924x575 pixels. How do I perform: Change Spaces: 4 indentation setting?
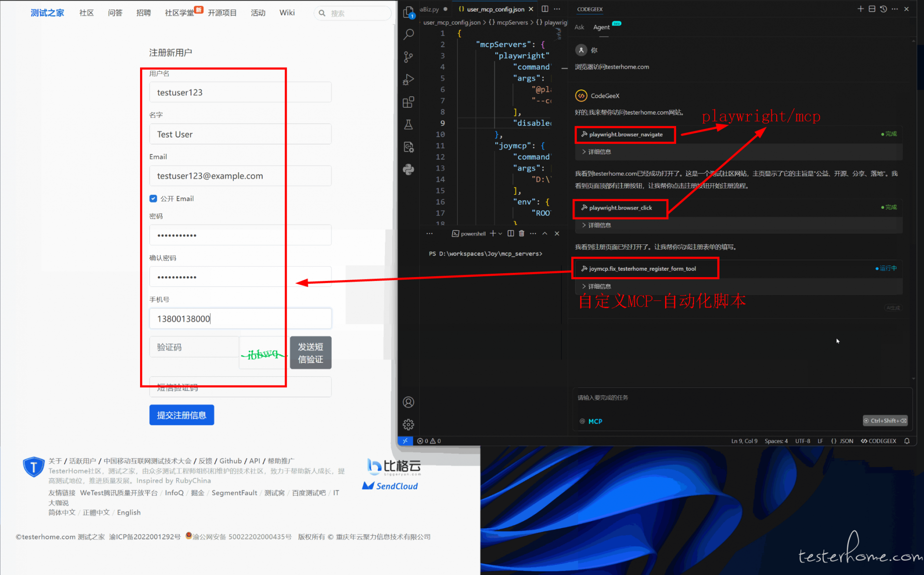point(776,441)
